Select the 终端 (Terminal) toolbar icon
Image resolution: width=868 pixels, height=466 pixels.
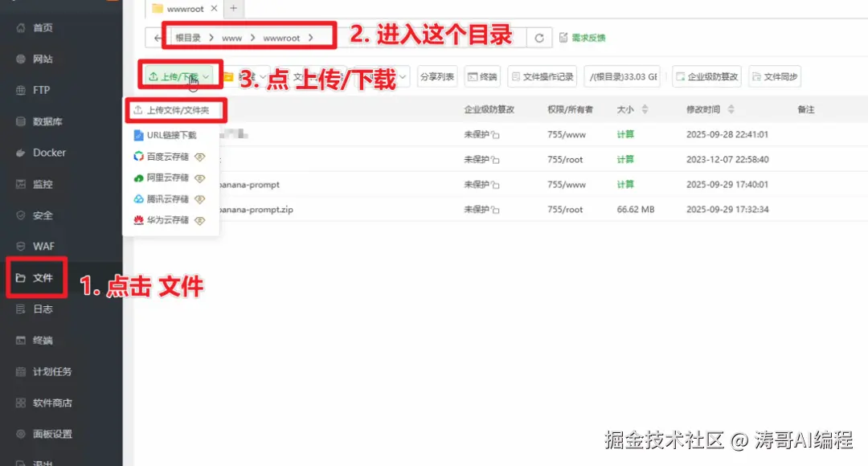[x=481, y=76]
